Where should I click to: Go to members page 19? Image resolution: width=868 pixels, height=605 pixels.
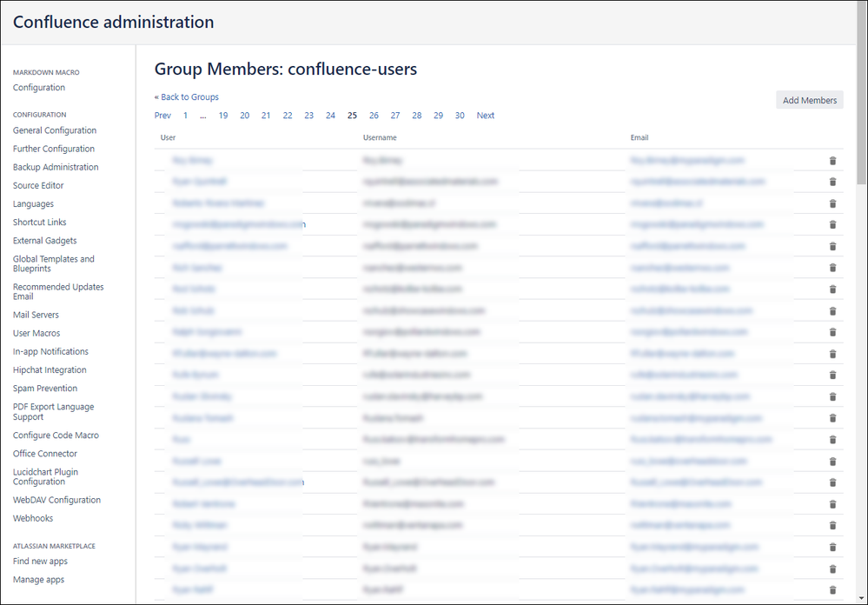[223, 116]
